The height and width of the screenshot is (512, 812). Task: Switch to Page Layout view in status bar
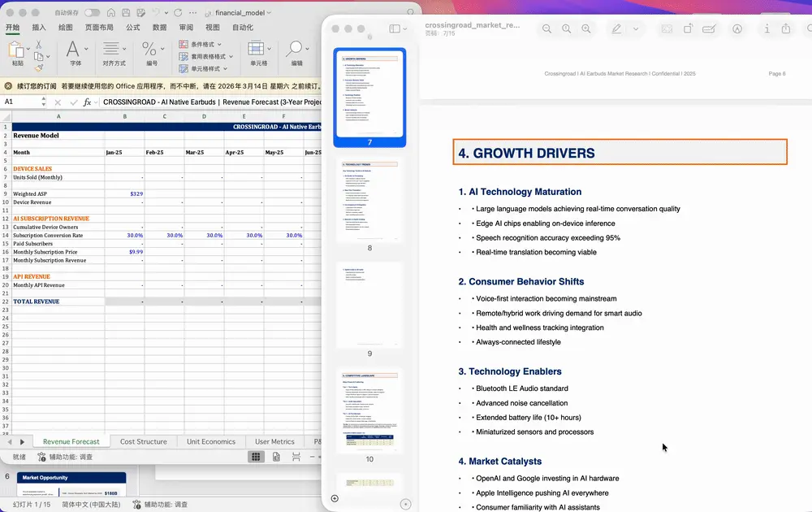[276, 457]
